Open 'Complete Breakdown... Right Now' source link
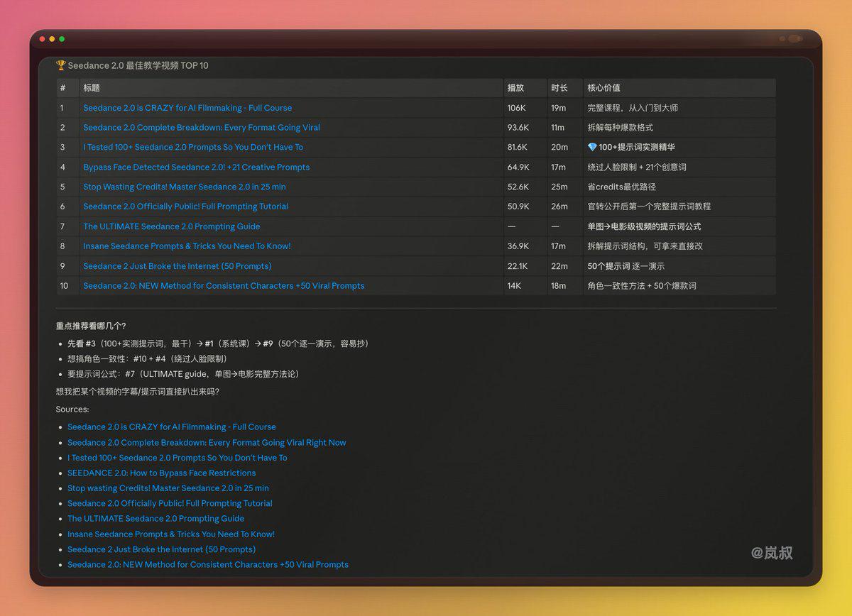Screen dimensions: 852x616 point(207,442)
